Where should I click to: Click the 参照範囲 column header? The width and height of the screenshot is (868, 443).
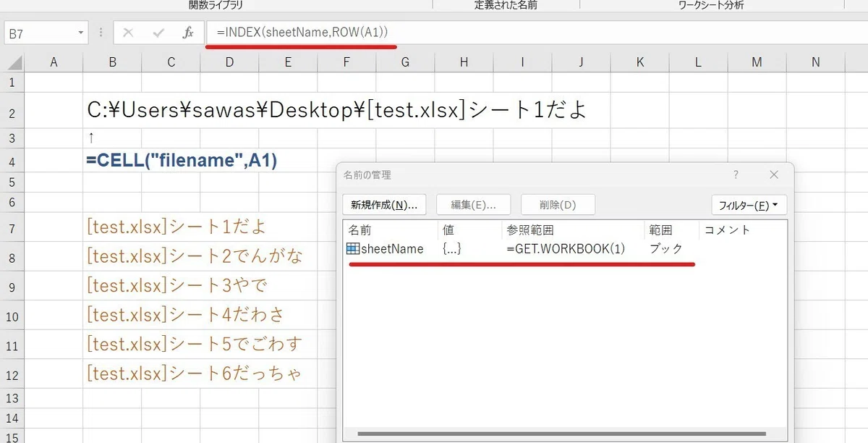[573, 230]
